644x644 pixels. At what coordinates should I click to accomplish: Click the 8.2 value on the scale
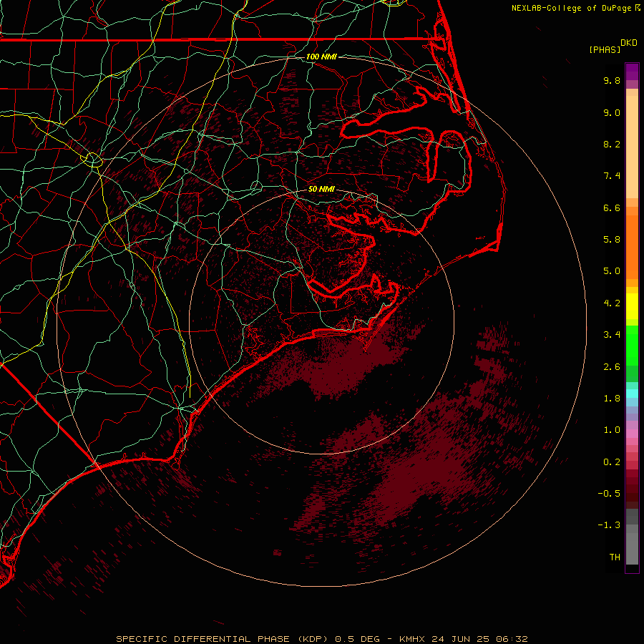[x=612, y=144]
